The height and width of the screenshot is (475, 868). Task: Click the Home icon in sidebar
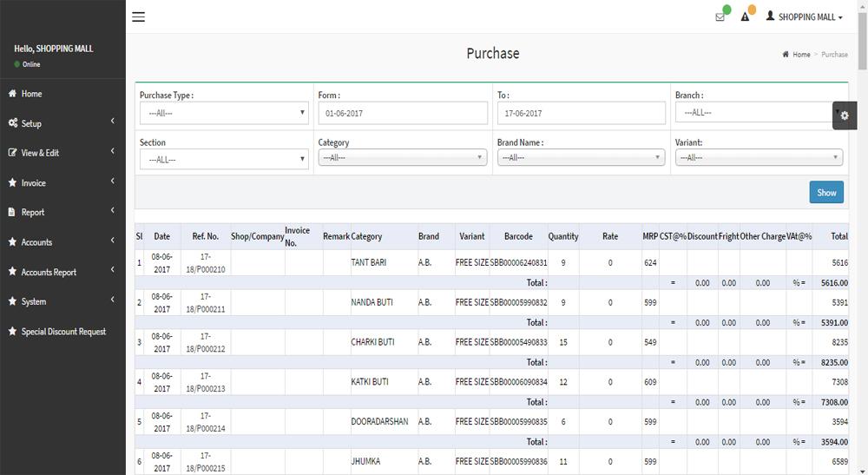click(x=12, y=94)
